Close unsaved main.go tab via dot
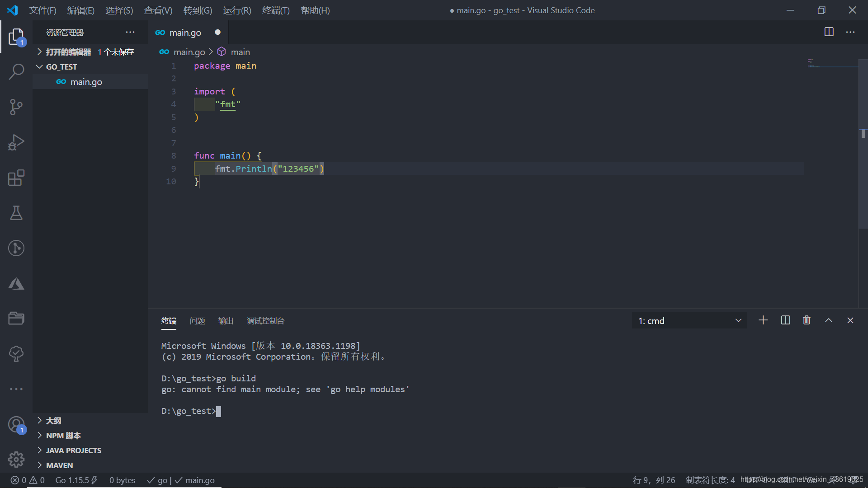This screenshot has height=488, width=868. click(217, 32)
